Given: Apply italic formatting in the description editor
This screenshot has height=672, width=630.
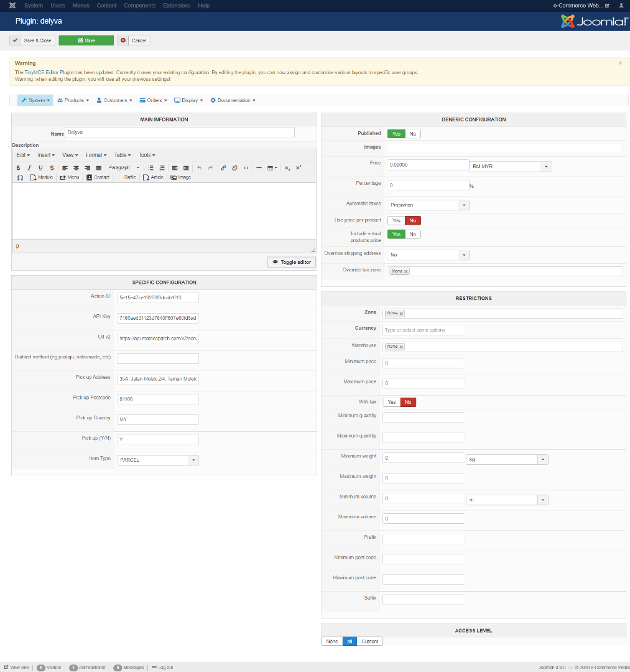Looking at the screenshot, I should (29, 168).
